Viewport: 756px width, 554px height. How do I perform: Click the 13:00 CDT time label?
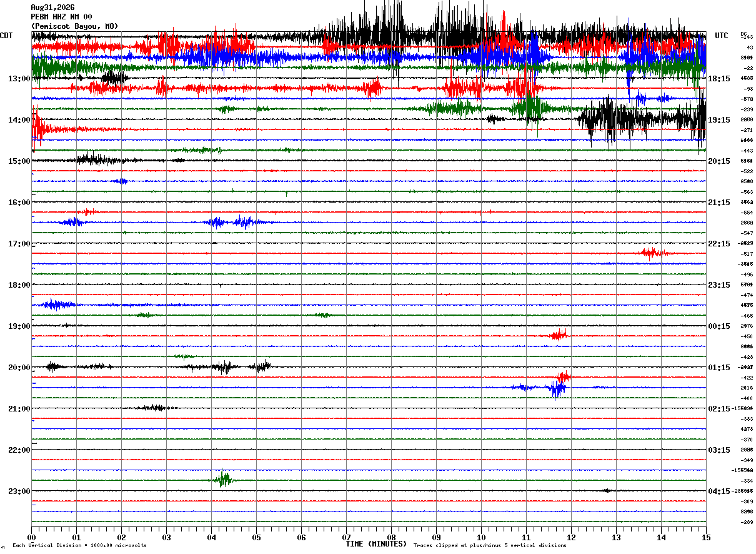pos(19,78)
